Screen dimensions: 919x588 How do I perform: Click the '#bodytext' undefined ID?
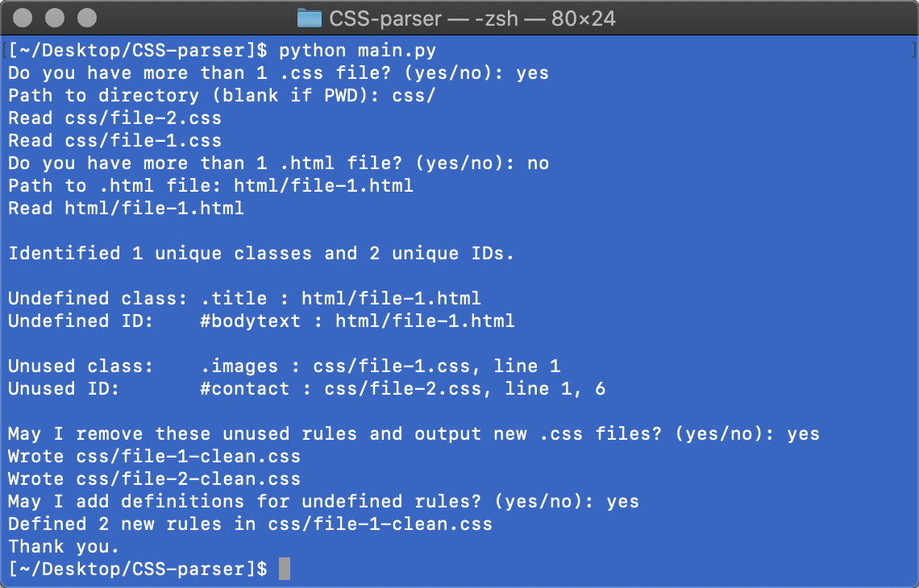coord(250,321)
